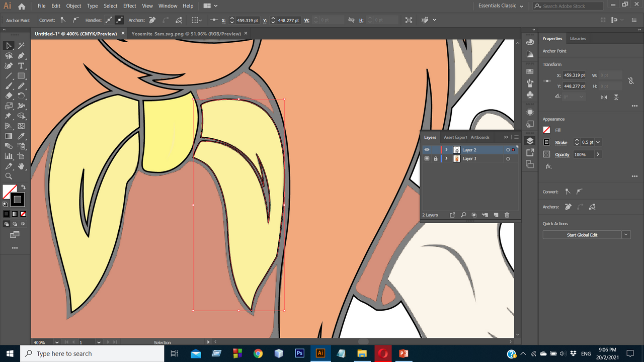Toggle visibility of Layer 1
Viewport: 644px width, 362px height.
tap(427, 159)
